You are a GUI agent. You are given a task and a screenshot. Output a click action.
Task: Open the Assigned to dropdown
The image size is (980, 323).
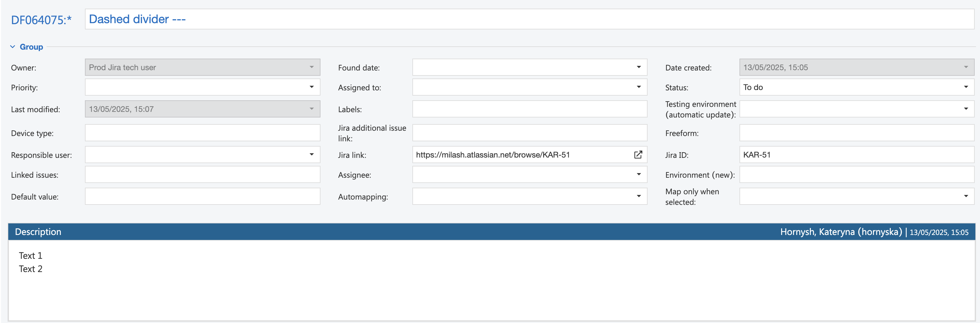(x=639, y=87)
